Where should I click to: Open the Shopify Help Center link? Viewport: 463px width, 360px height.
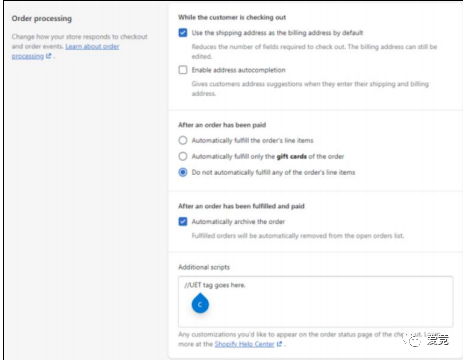pyautogui.click(x=244, y=344)
